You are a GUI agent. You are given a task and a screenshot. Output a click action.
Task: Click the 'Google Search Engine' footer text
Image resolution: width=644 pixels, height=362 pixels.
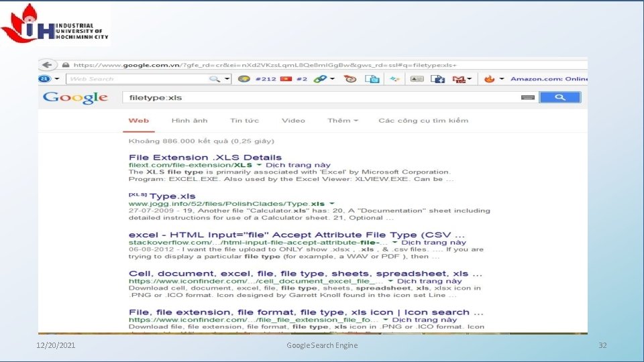pos(322,345)
